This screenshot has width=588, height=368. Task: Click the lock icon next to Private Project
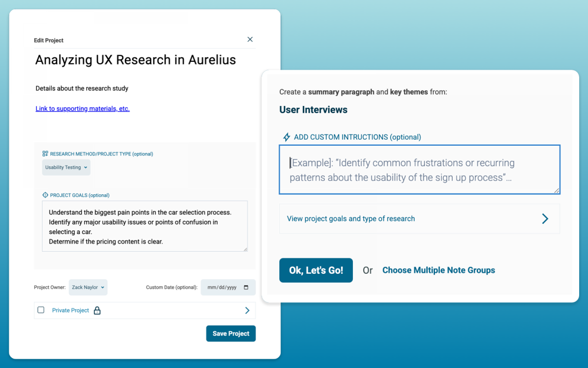coord(97,310)
